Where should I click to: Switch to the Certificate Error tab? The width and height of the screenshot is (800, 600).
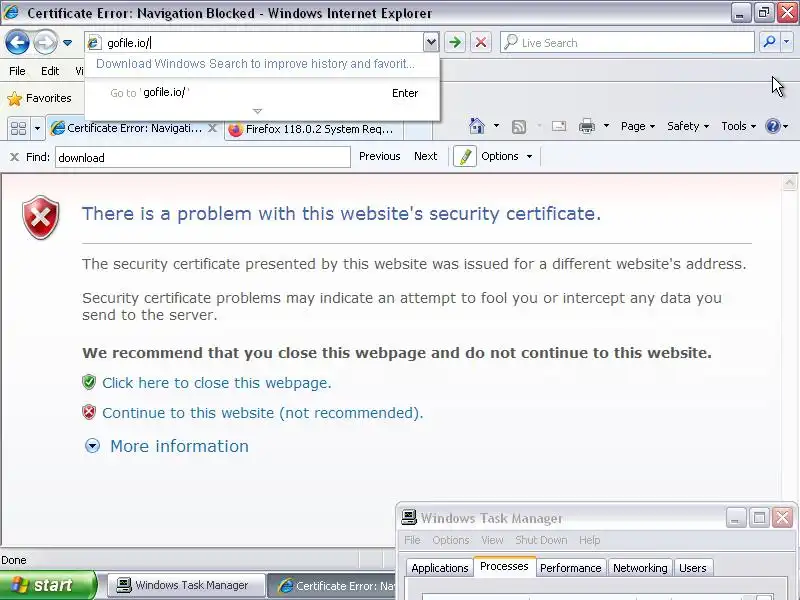coord(134,129)
